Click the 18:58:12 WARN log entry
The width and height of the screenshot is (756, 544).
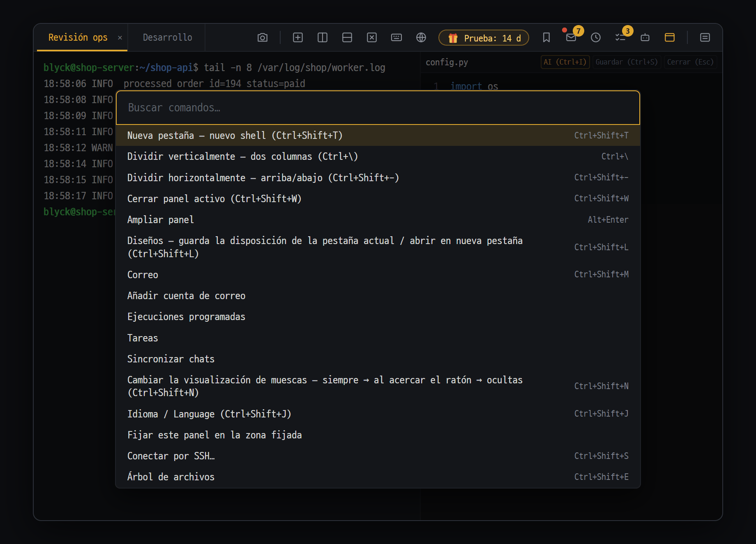[78, 148]
